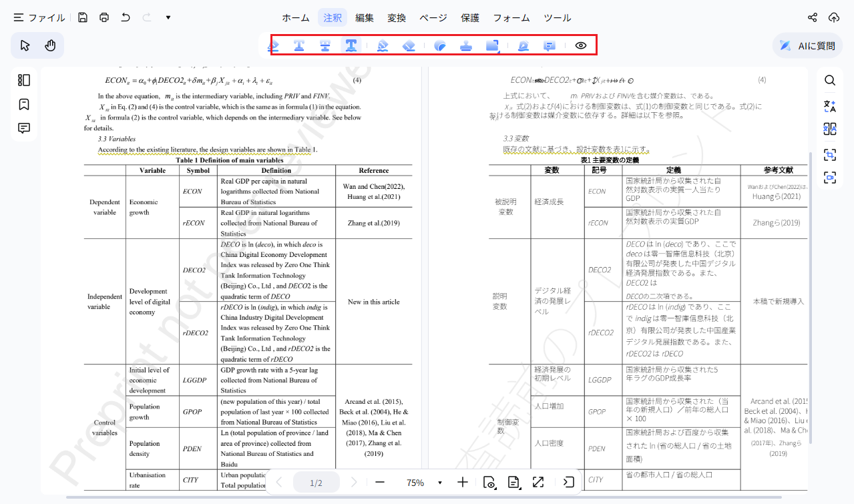Switch to the フォーム tab

tap(511, 18)
